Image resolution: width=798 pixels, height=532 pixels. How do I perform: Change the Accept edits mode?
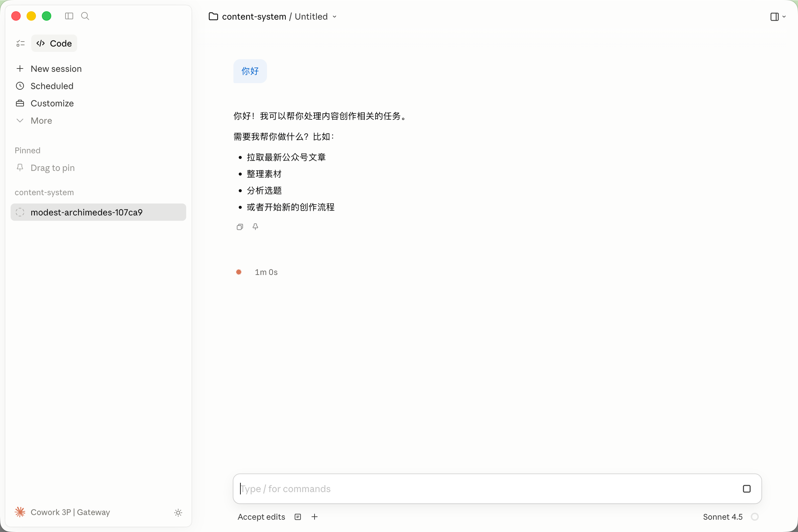[x=261, y=517]
